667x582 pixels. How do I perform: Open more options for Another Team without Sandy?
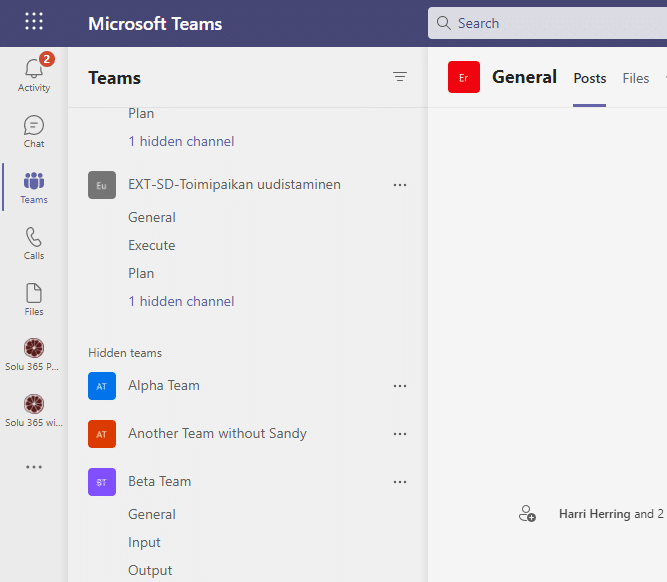(400, 434)
